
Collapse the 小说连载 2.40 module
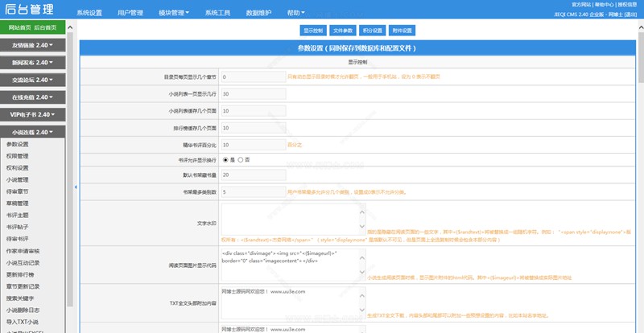point(32,132)
